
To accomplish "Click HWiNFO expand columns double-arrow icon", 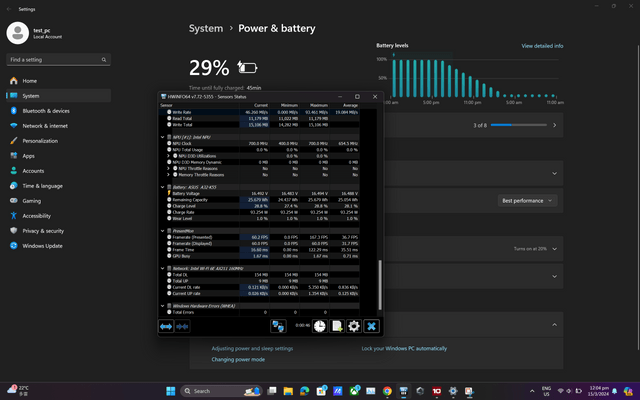I will (x=166, y=326).
